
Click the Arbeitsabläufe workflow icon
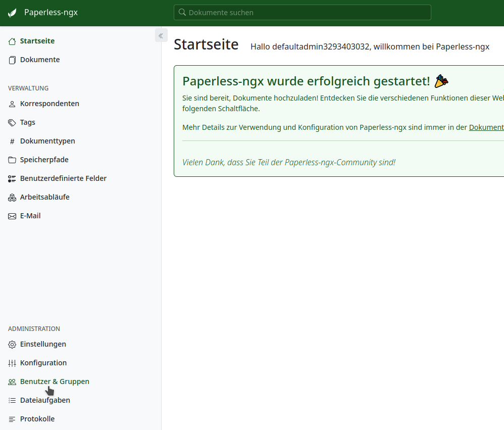pos(12,198)
